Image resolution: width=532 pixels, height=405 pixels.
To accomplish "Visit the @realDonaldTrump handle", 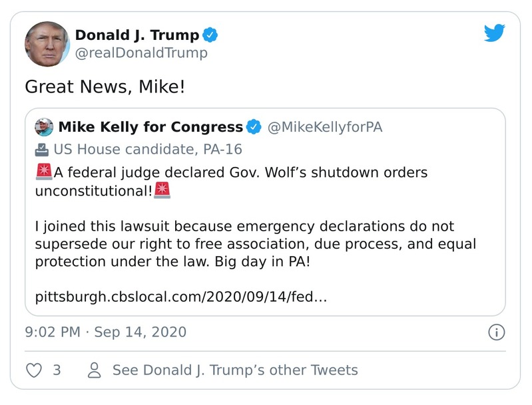I will (141, 53).
